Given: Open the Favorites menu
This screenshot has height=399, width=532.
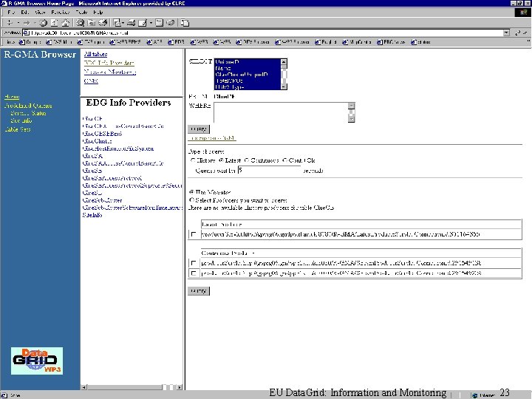Looking at the screenshot, I should coord(61,13).
